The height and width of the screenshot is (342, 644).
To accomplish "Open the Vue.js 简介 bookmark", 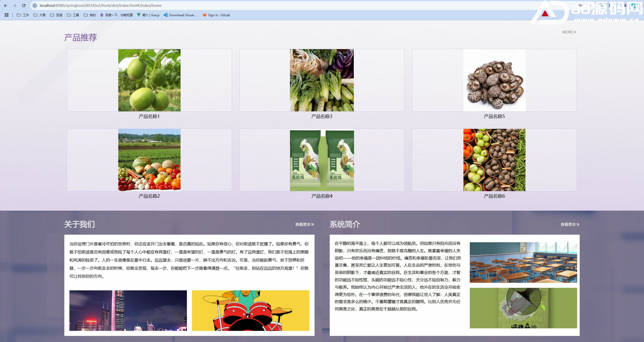I will (x=148, y=15).
